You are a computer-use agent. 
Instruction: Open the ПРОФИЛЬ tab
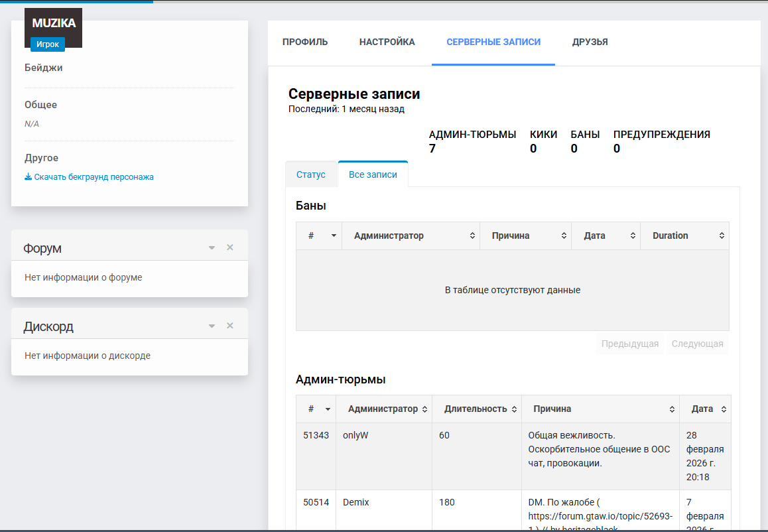coord(304,42)
